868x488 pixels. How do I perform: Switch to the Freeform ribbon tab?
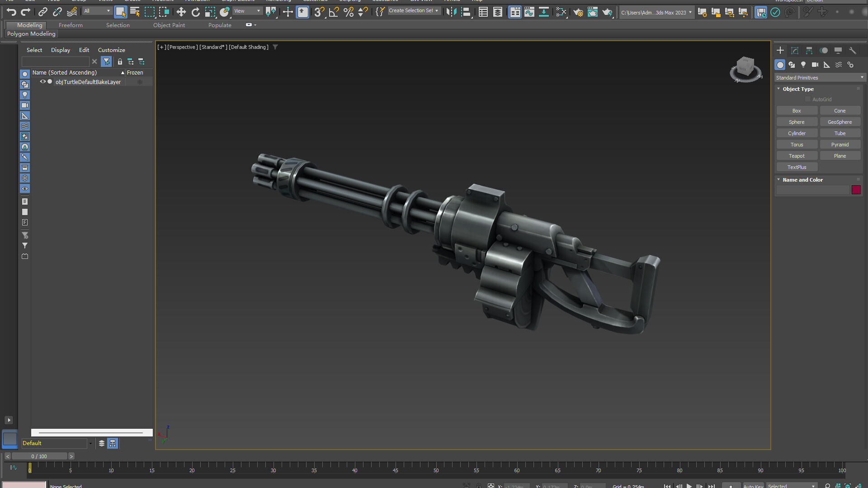click(71, 25)
